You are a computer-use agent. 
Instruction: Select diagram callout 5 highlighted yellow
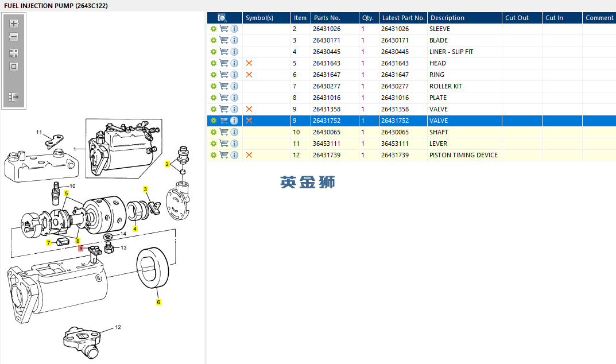67,193
